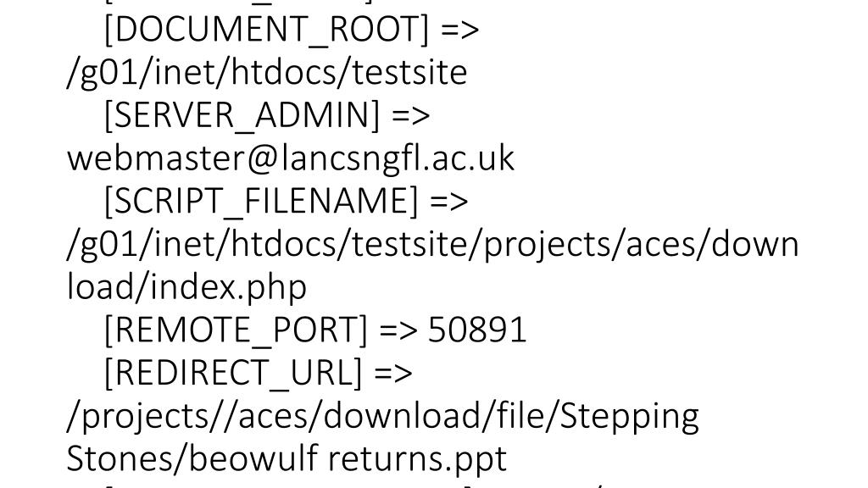Click the [DOCUMENT_ROOT] key text
The height and width of the screenshot is (488, 868).
(266, 30)
